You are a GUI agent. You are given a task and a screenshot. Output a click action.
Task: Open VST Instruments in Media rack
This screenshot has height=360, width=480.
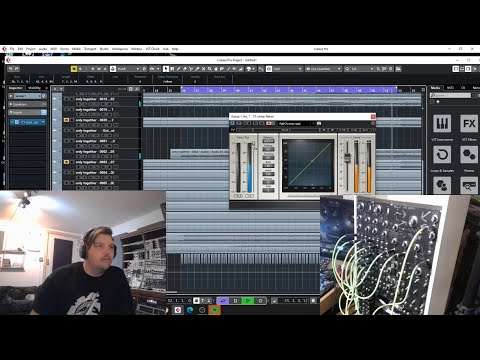(442, 124)
